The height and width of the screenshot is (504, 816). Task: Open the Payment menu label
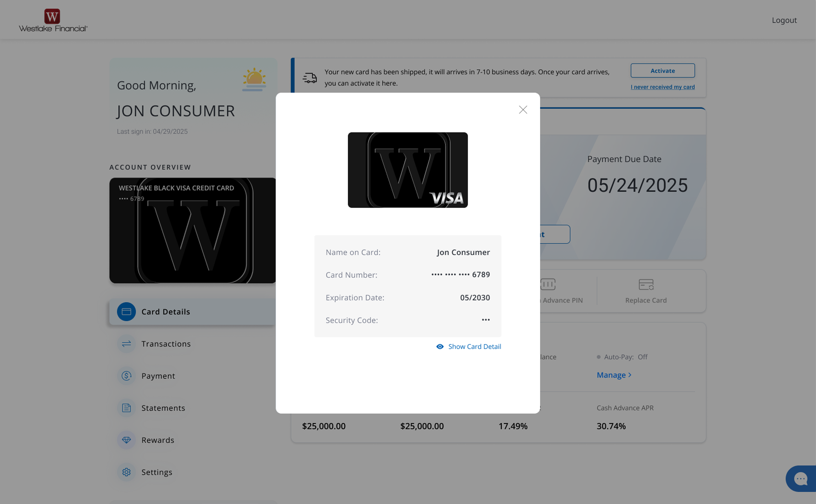pos(158,376)
